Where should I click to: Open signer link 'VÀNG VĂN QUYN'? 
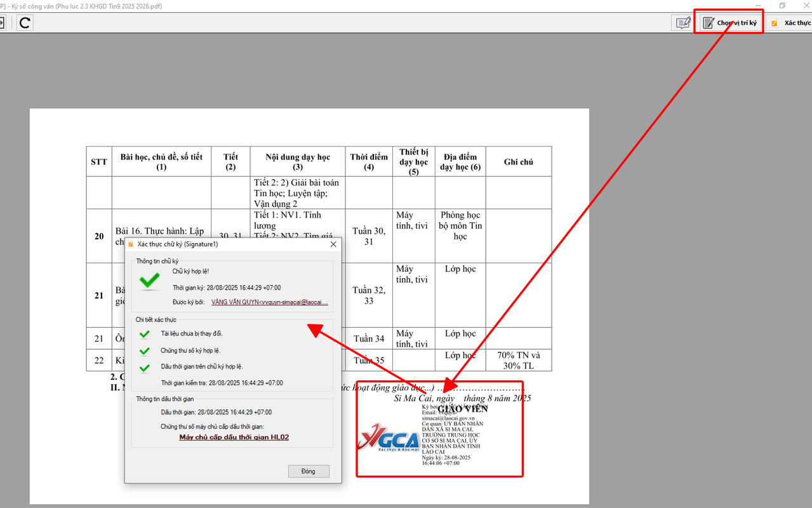click(x=270, y=302)
